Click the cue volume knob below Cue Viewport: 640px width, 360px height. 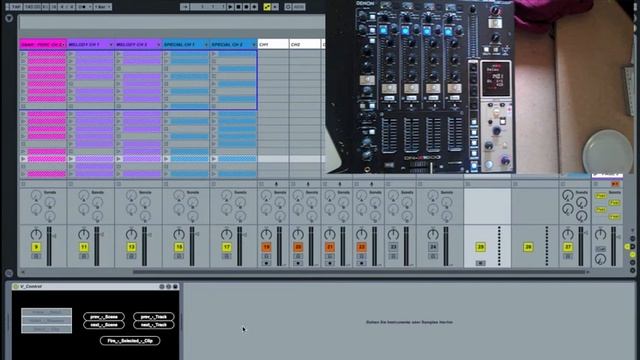tap(600, 259)
